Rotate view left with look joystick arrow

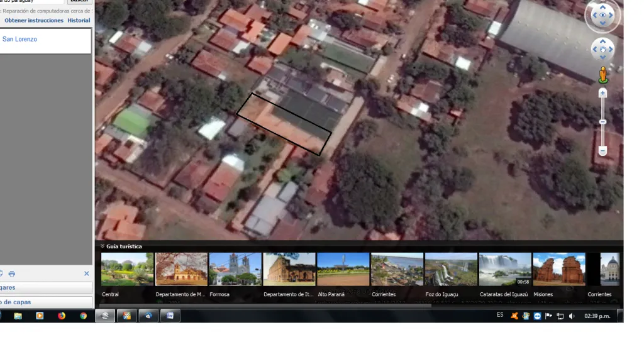[594, 15]
